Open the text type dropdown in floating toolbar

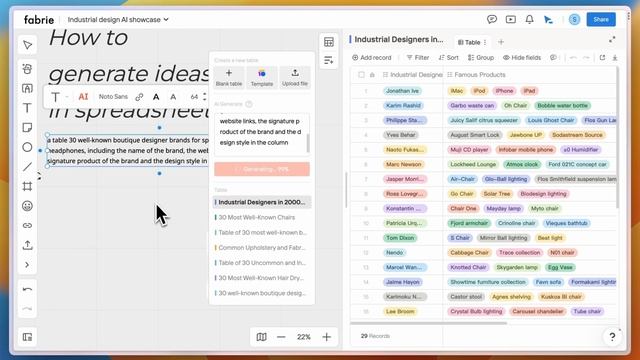coord(59,97)
